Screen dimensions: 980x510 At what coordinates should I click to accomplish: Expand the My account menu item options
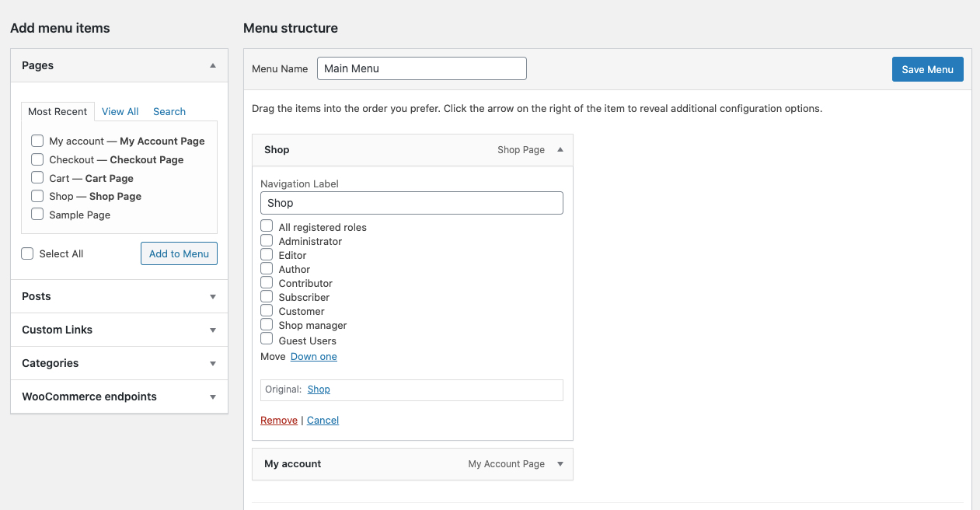pyautogui.click(x=560, y=464)
